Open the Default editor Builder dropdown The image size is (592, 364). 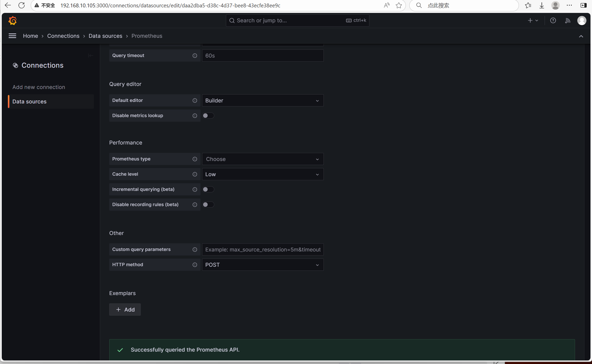(263, 100)
